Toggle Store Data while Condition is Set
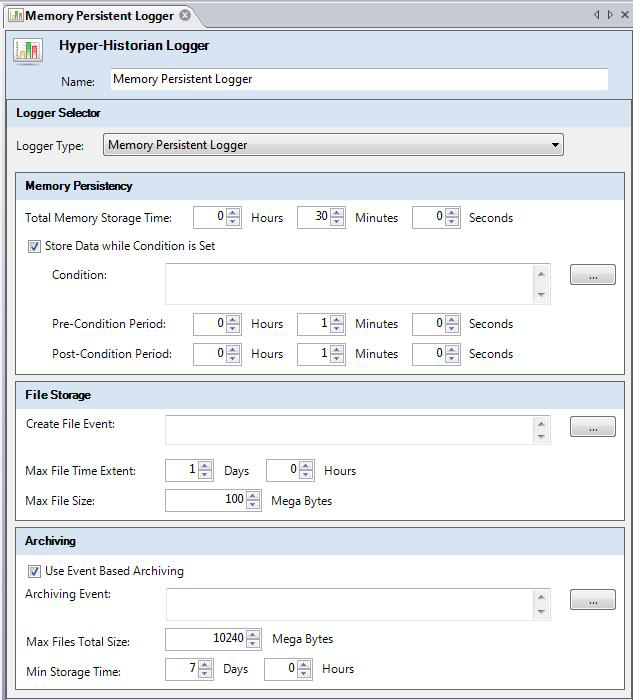The height and width of the screenshot is (700, 633). 34,246
